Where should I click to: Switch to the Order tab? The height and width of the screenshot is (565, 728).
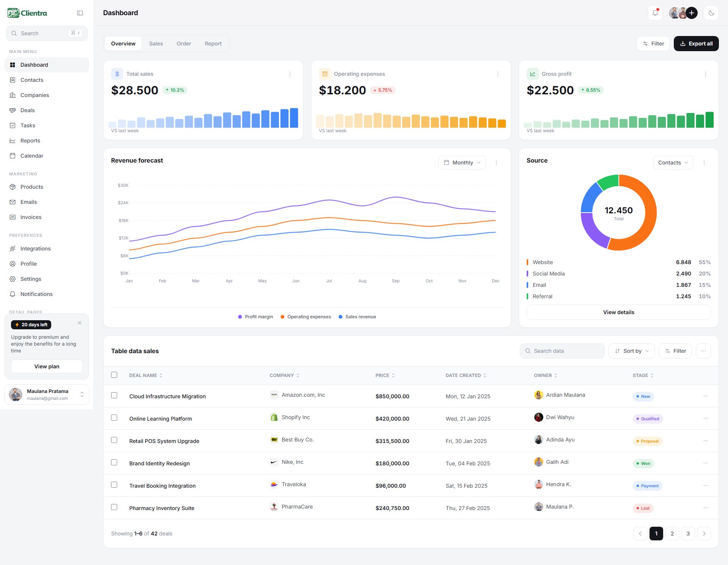(x=184, y=44)
